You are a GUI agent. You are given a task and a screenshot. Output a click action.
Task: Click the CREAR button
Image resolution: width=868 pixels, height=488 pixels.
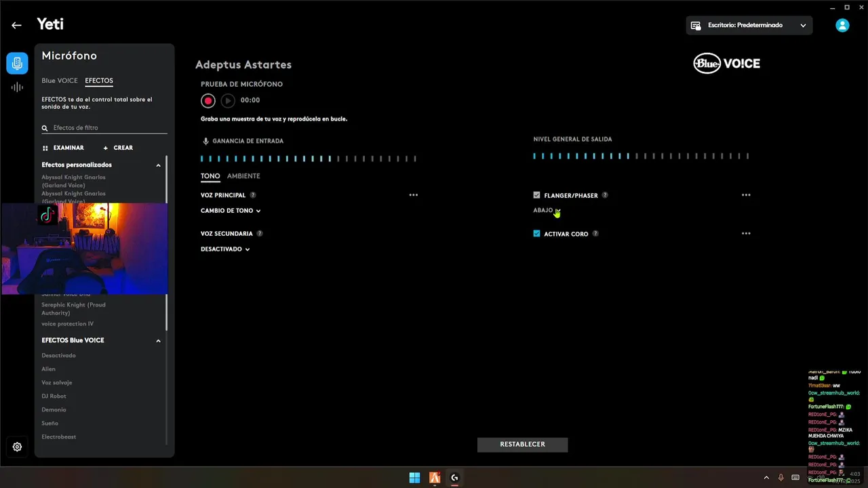118,148
